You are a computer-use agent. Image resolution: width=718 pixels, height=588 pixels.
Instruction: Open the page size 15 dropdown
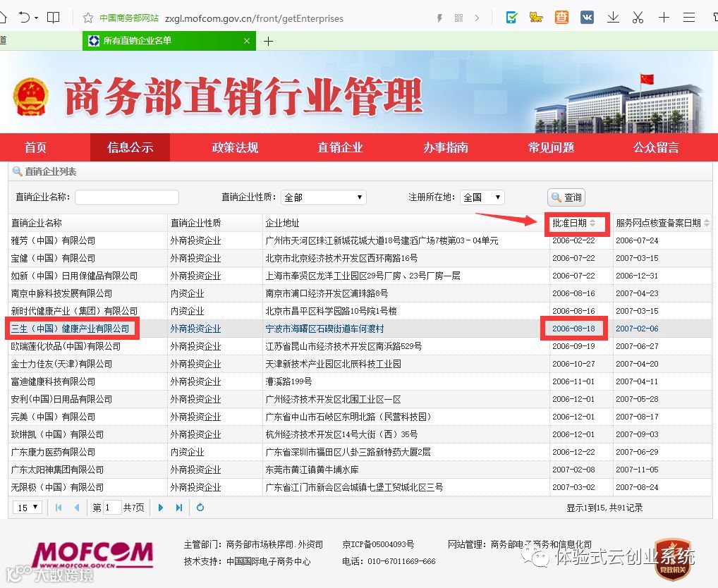coord(28,508)
